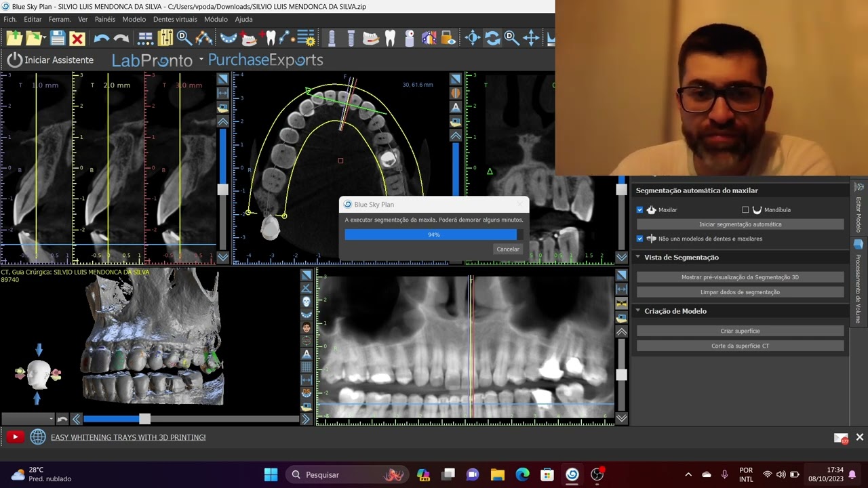Click the list with gear settings icon

[307, 38]
